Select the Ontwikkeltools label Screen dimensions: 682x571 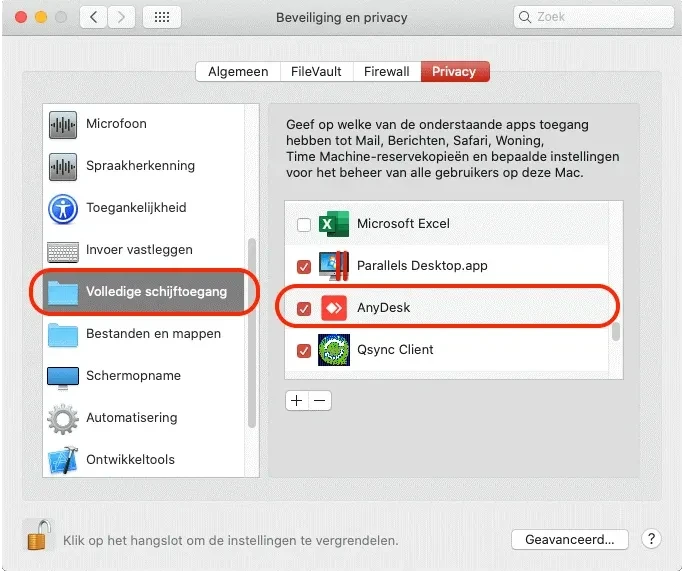[x=130, y=459]
